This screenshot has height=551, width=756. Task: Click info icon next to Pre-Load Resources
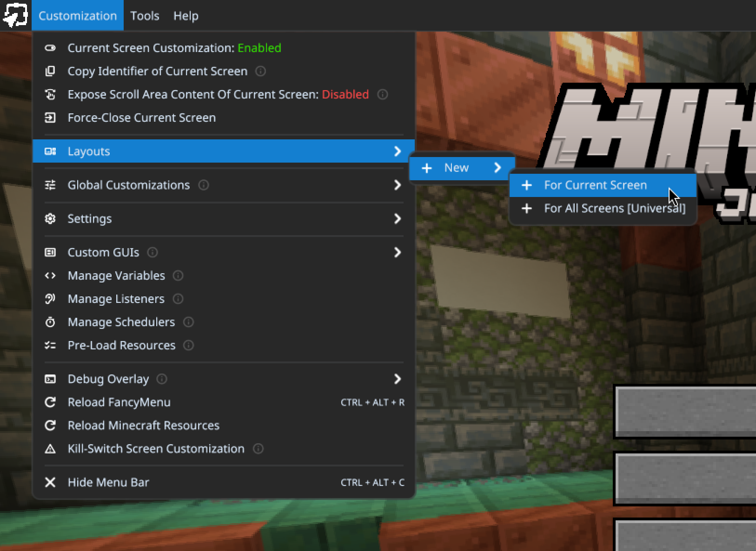189,345
